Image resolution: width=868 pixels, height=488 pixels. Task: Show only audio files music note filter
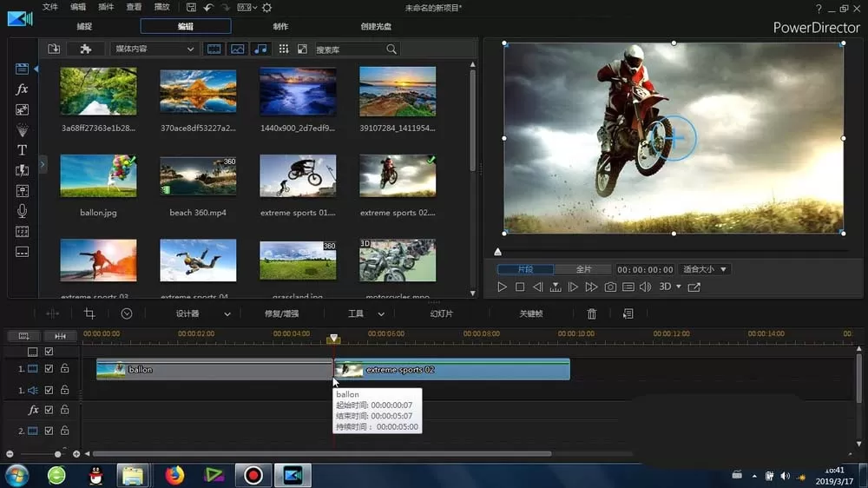[x=260, y=49]
